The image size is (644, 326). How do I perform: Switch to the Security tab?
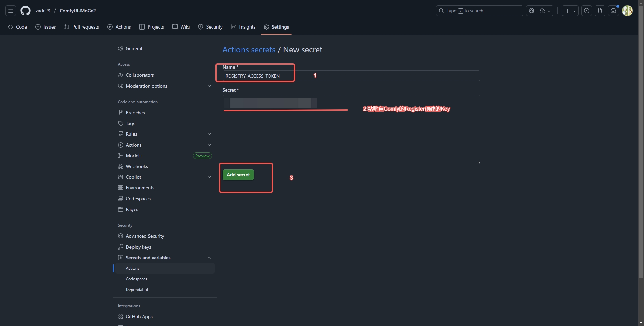(210, 27)
